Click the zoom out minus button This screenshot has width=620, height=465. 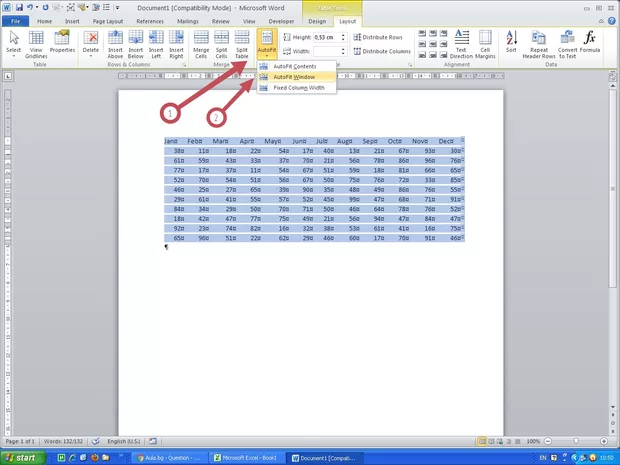tap(548, 441)
